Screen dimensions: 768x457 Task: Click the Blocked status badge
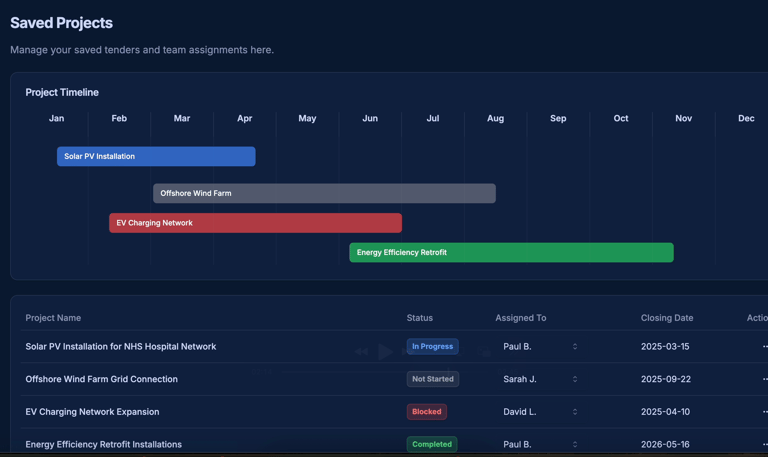(427, 412)
